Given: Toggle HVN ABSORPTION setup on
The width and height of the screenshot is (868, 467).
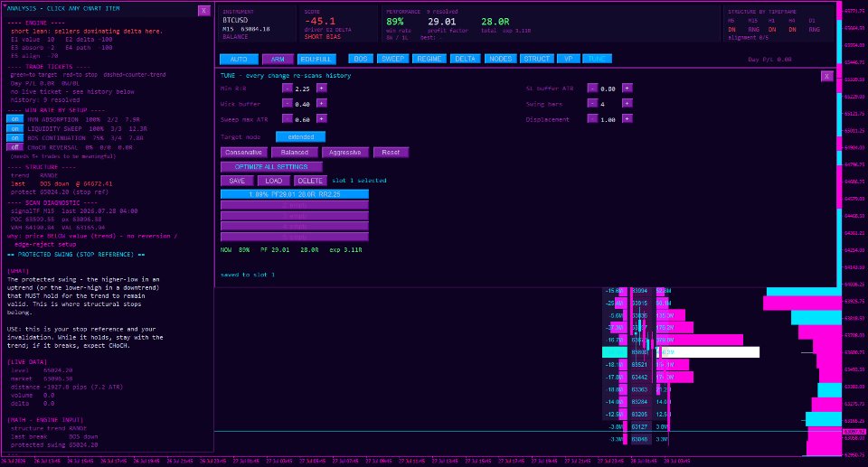Looking at the screenshot, I should (15, 119).
